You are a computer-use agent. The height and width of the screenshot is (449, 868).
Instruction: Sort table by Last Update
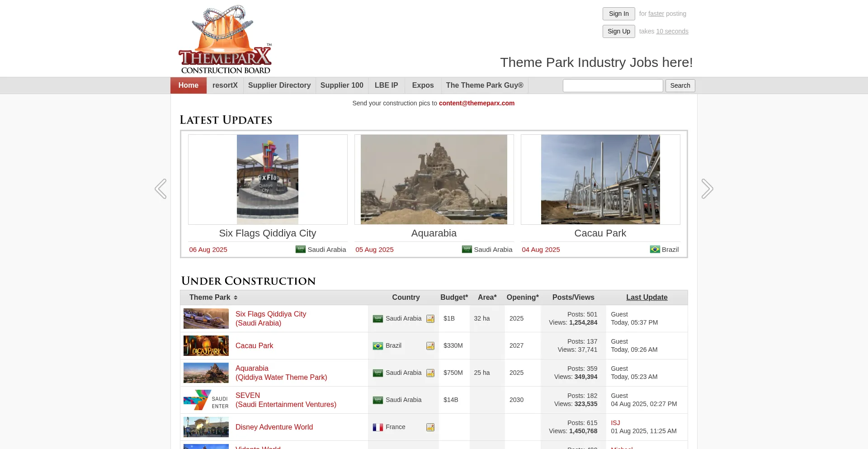pos(647,298)
